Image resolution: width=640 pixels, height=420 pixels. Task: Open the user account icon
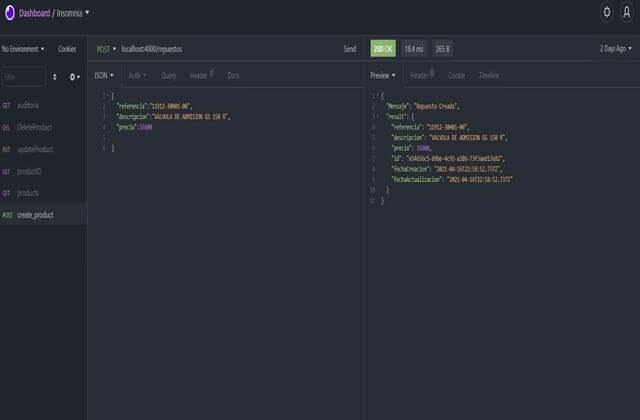627,13
